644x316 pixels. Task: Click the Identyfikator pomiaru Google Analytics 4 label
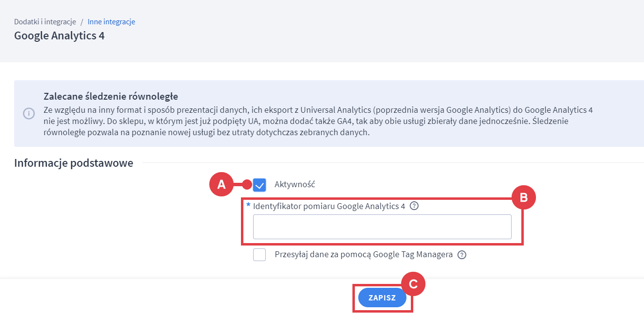tap(329, 206)
